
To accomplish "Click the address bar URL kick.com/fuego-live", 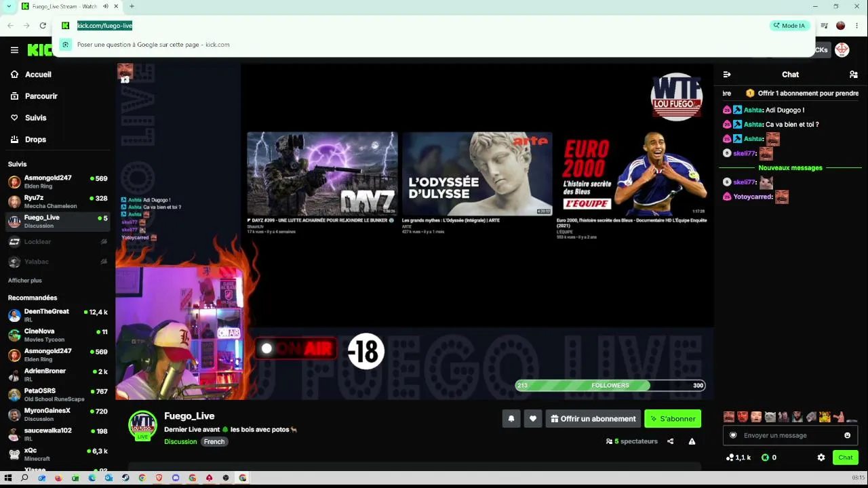I will pos(104,26).
